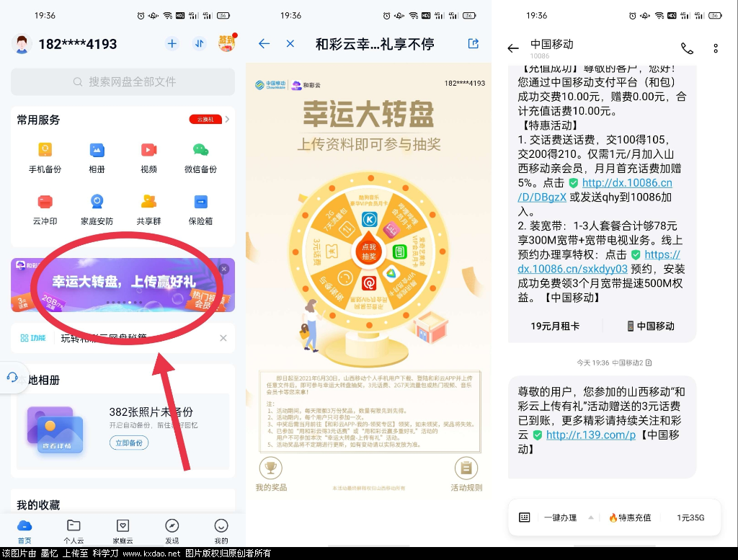
Task: Open the photo backup thumbnail 查看详情
Action: coord(55,430)
